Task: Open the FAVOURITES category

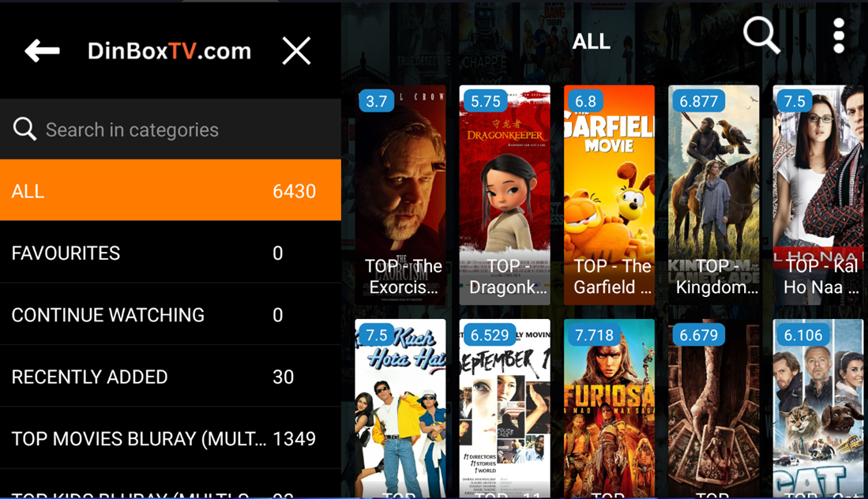Action: pos(171,253)
